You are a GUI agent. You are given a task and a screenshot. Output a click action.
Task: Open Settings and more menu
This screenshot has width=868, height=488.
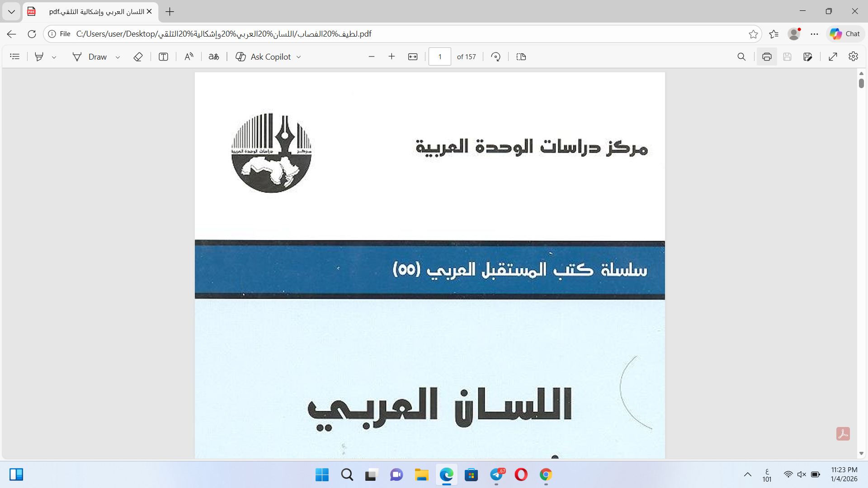815,34
